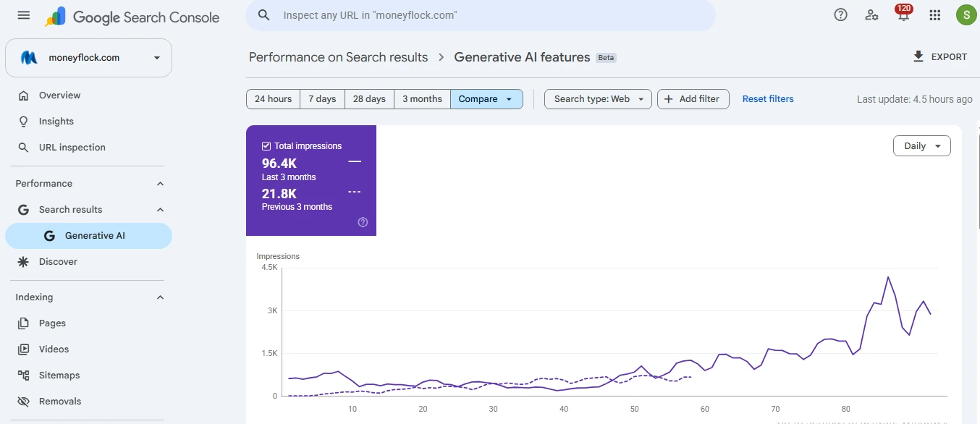Click Reset filters link

(x=768, y=99)
